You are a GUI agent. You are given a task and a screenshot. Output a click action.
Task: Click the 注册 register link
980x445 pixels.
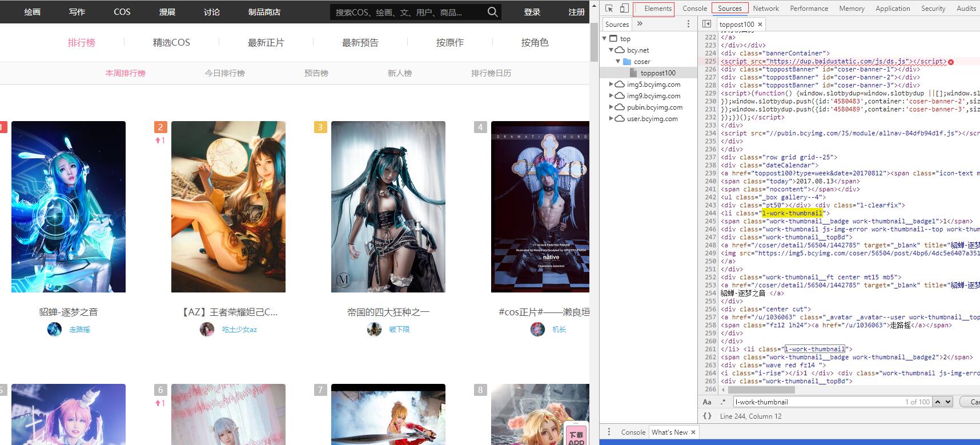pos(577,11)
